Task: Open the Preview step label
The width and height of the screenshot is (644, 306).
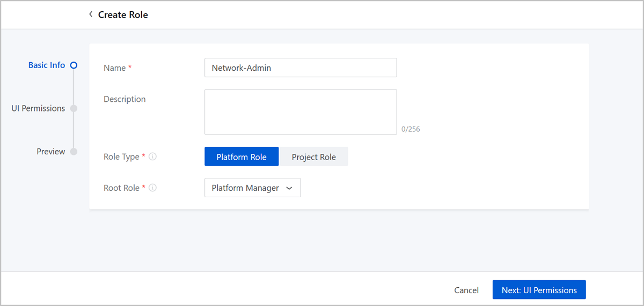Action: [x=50, y=152]
